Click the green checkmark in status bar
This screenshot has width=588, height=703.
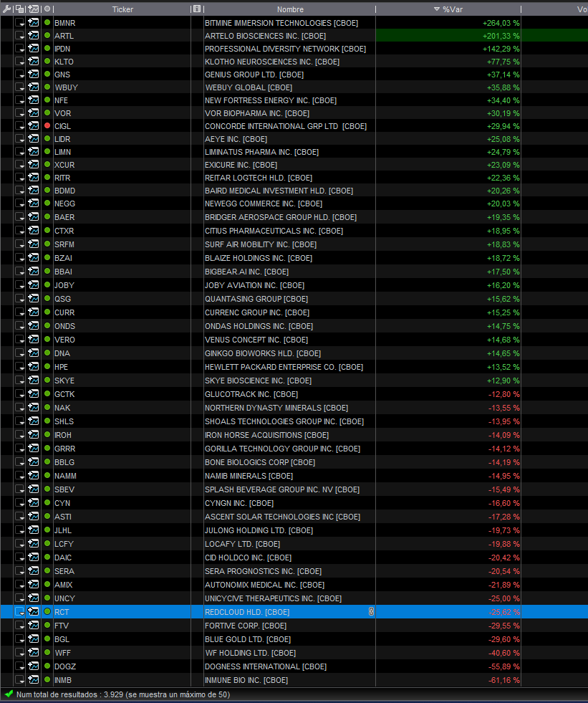click(8, 694)
